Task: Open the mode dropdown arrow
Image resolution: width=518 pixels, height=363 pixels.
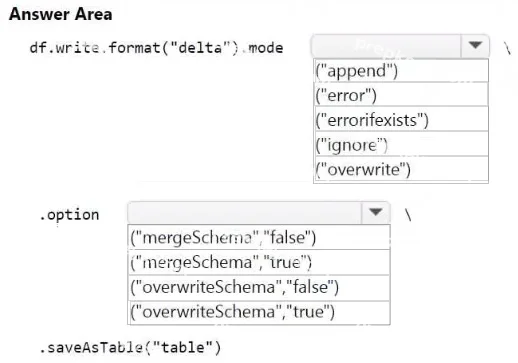Action: click(475, 45)
